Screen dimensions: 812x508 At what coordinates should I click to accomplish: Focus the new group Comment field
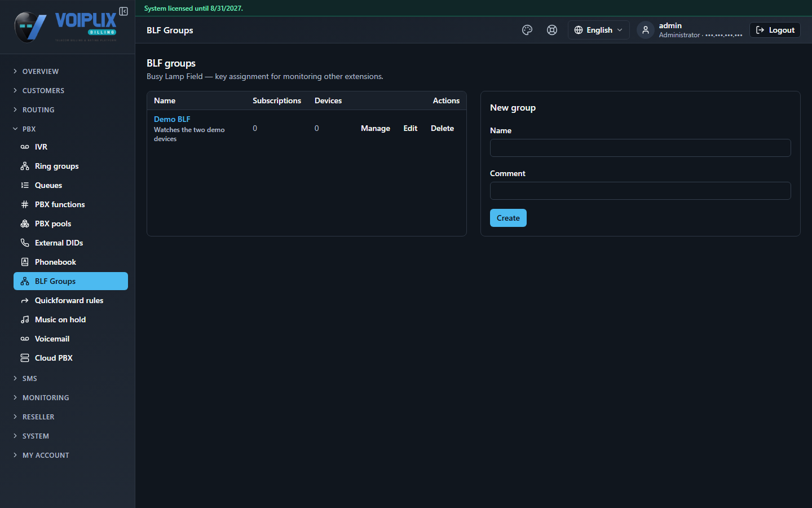641,191
